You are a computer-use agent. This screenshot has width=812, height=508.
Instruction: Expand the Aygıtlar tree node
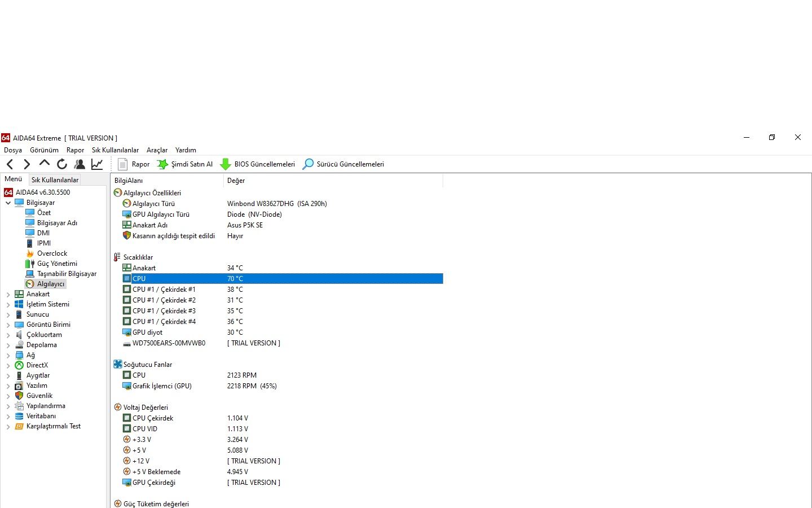point(8,375)
